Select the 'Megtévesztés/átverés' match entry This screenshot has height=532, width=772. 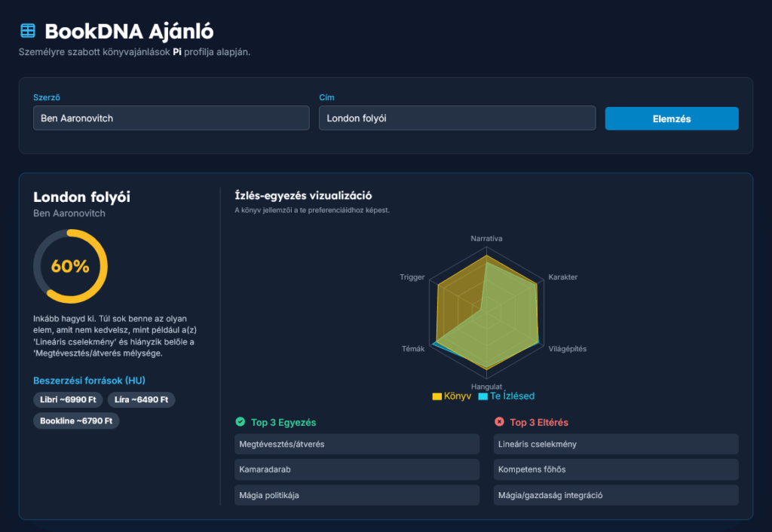358,444
